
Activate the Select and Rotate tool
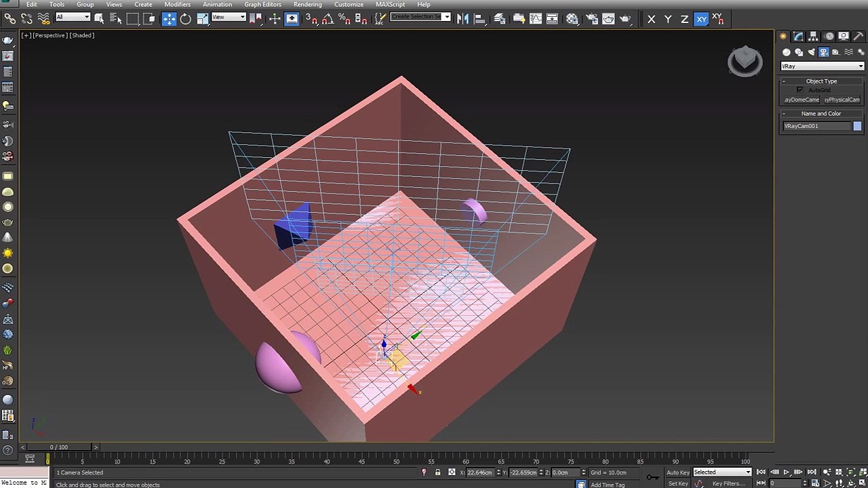pyautogui.click(x=185, y=19)
